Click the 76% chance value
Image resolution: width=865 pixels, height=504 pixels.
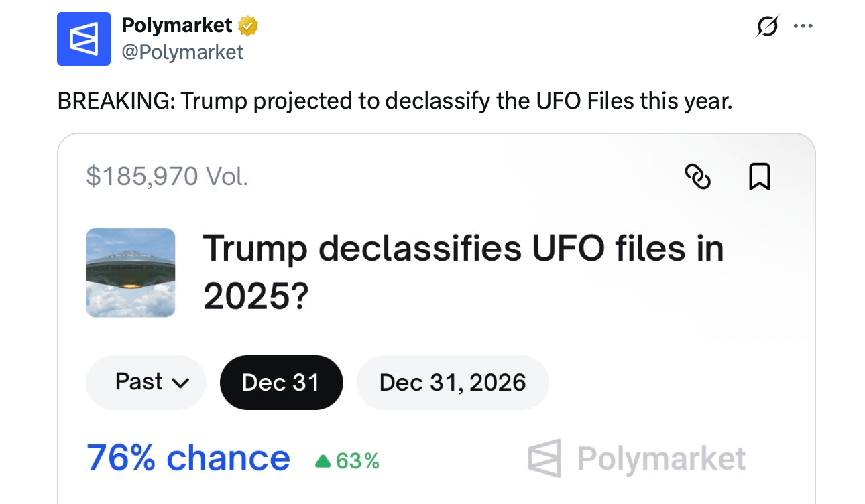pos(188,458)
